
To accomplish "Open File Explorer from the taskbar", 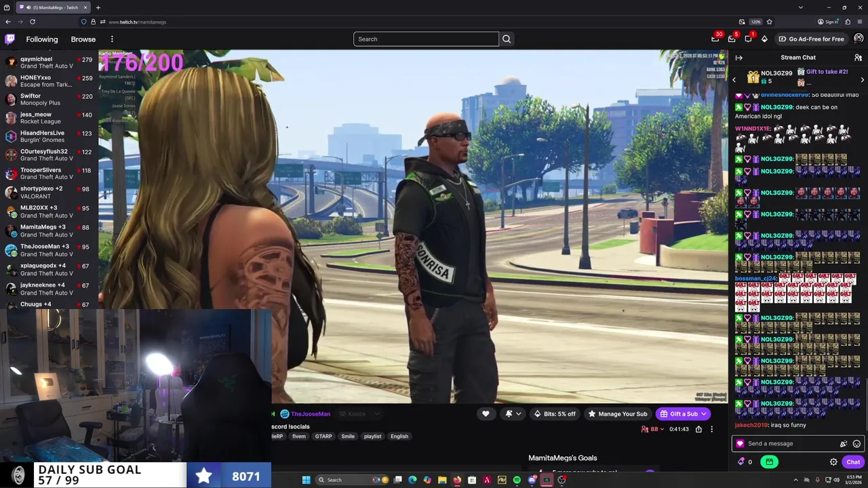I will pyautogui.click(x=442, y=480).
